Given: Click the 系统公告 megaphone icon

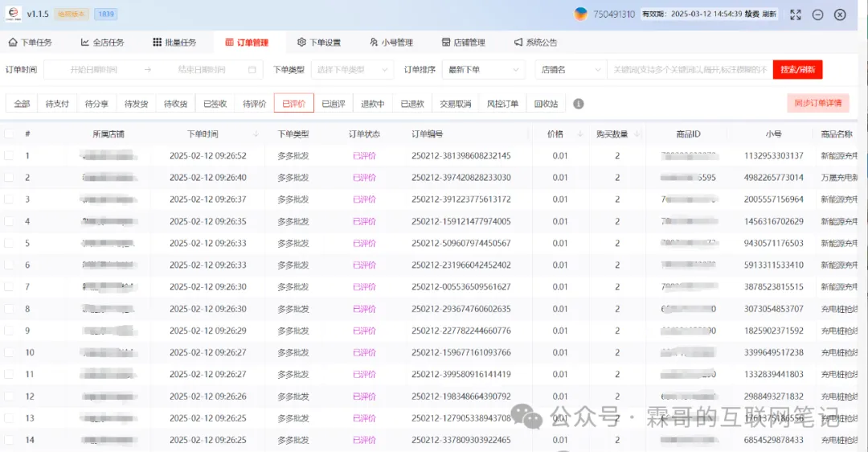Looking at the screenshot, I should pyautogui.click(x=518, y=43).
